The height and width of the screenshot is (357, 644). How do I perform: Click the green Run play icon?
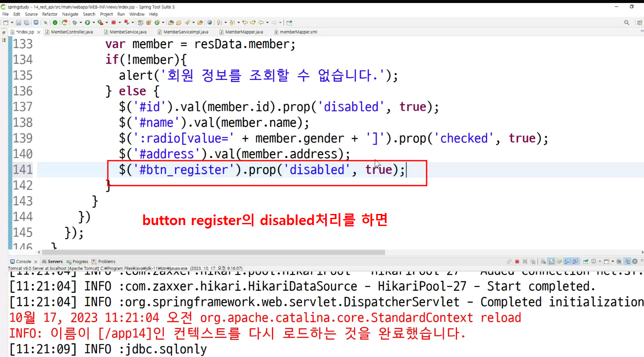coord(87,22)
